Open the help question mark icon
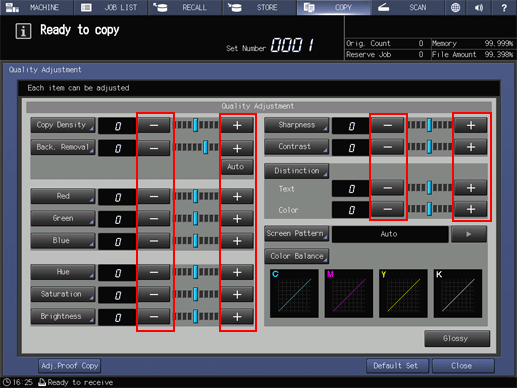The width and height of the screenshot is (517, 388). (x=504, y=7)
